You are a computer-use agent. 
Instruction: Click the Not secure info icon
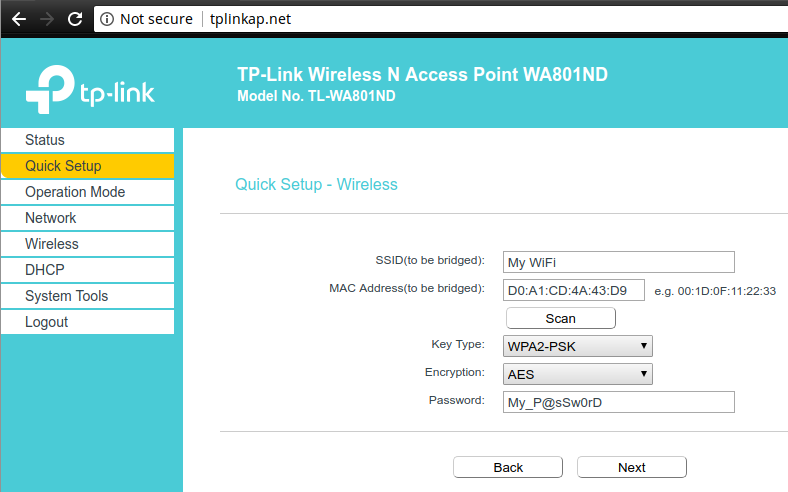107,19
